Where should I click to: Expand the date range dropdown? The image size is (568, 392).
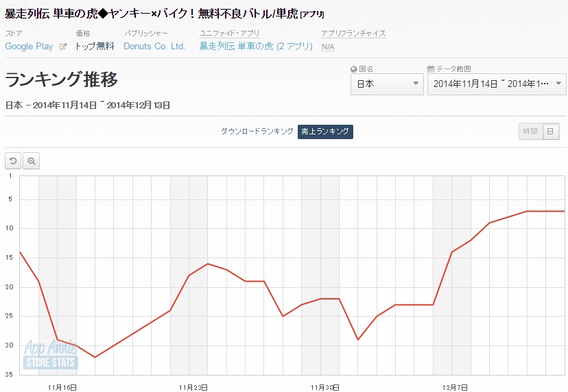496,84
